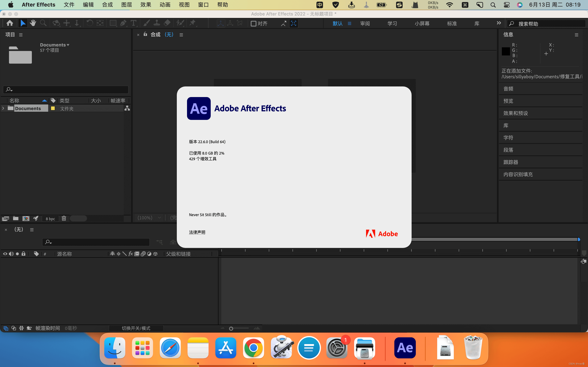Select the Selection tool in toolbar
Viewport: 588px width, 367px height.
click(22, 23)
